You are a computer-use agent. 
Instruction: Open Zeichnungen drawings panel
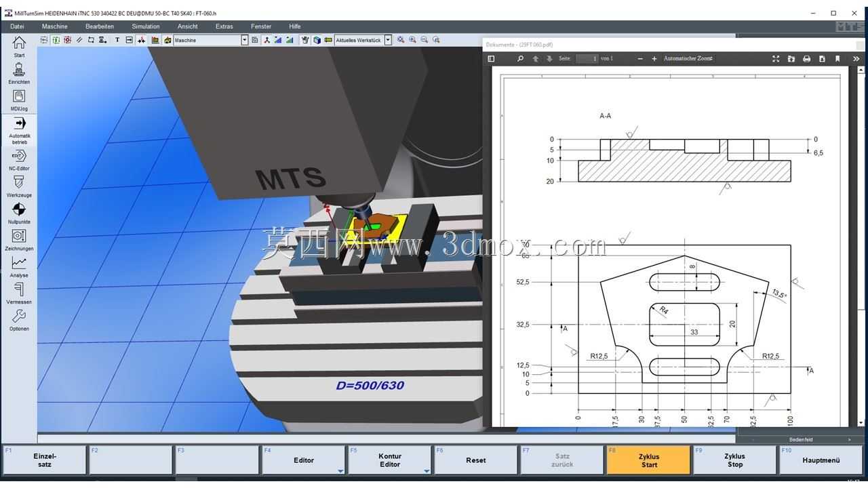[x=19, y=240]
